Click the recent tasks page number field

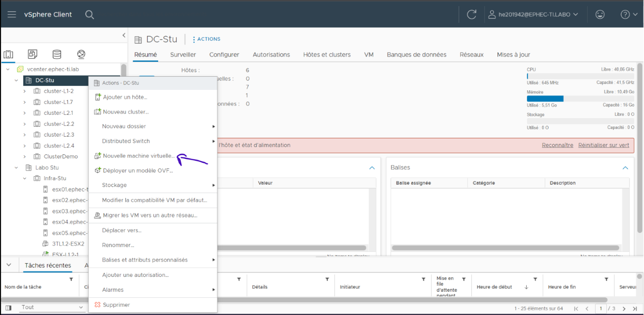click(x=600, y=309)
